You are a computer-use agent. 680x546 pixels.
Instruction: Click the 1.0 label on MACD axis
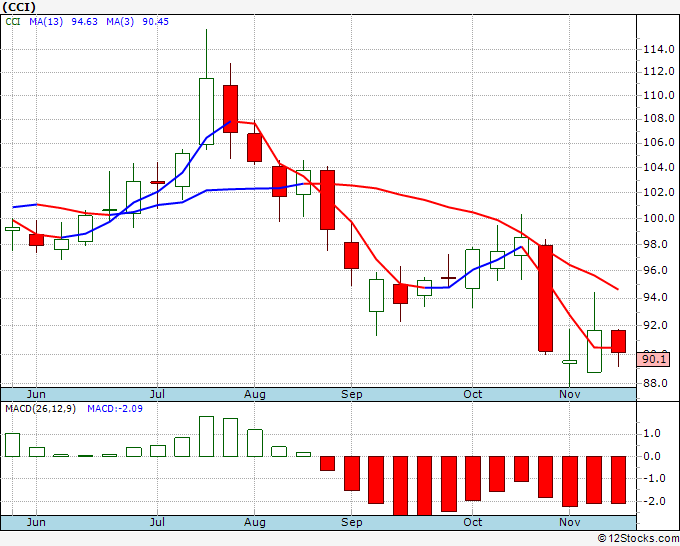coord(653,433)
